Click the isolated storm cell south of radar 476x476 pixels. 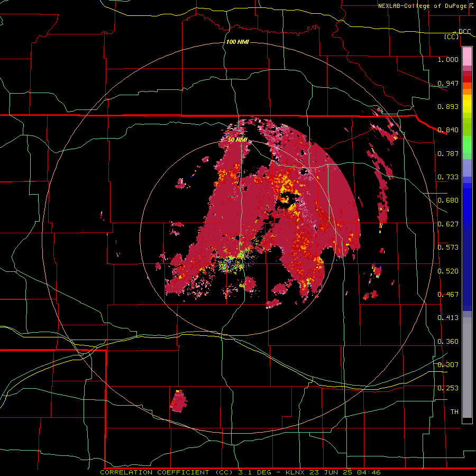pyautogui.click(x=179, y=401)
